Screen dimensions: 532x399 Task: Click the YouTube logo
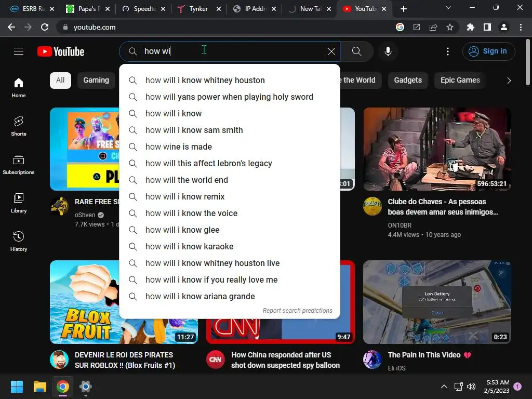[61, 51]
